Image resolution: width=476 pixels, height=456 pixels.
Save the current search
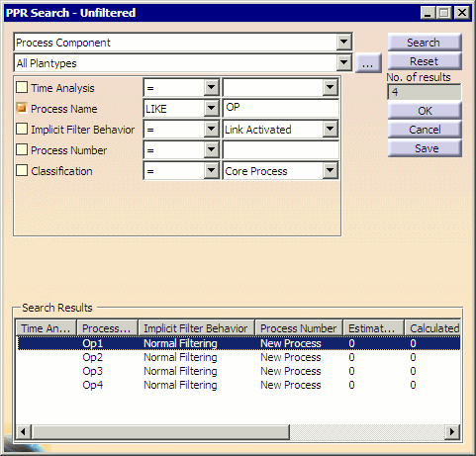[425, 148]
